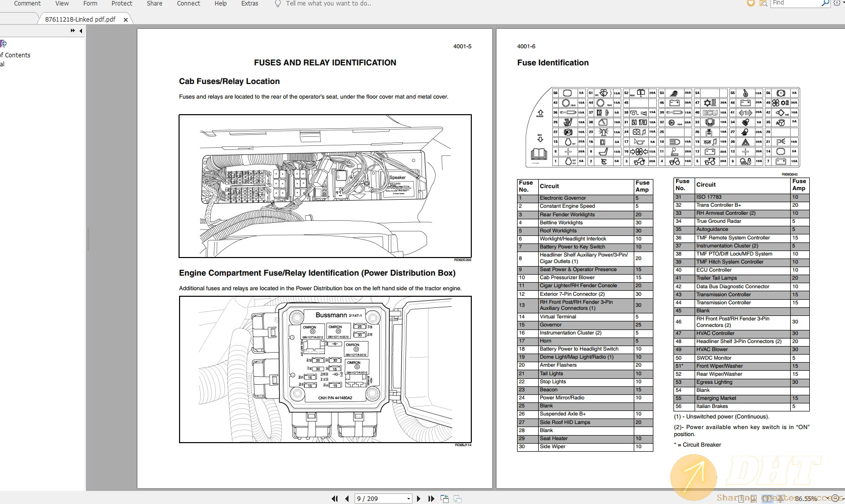This screenshot has height=504, width=845.
Task: Click the next page arrow button
Action: (x=419, y=498)
